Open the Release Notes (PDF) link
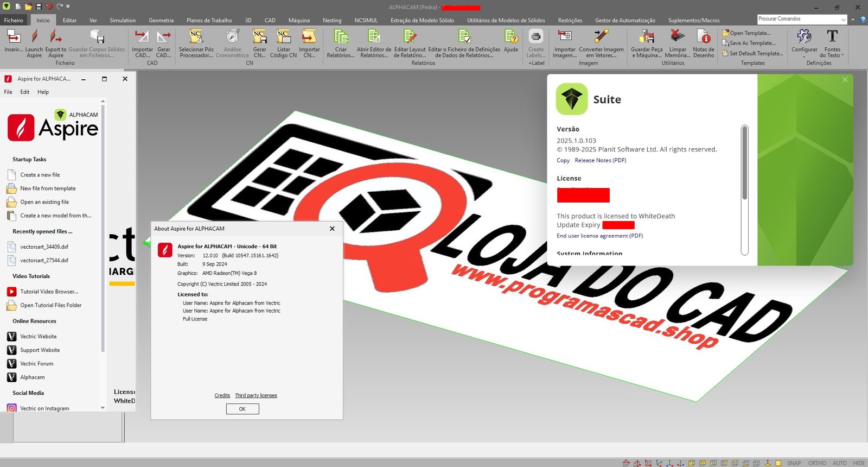 pyautogui.click(x=600, y=161)
